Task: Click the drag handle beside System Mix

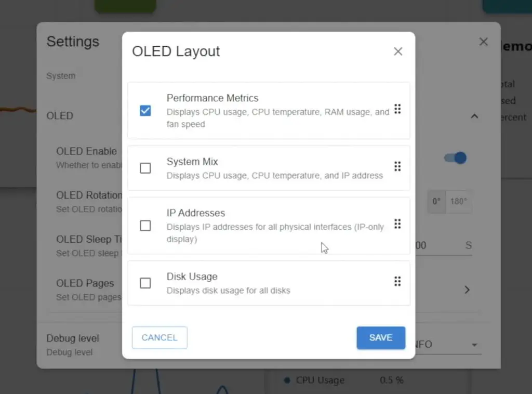Action: point(398,167)
